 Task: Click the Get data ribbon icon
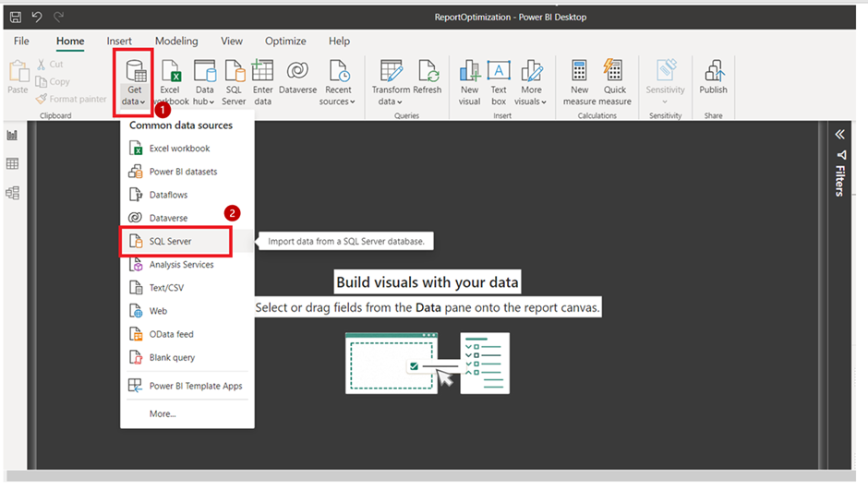coord(135,72)
